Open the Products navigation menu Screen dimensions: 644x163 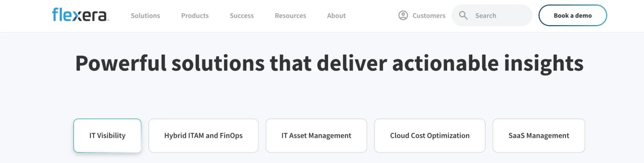point(195,15)
